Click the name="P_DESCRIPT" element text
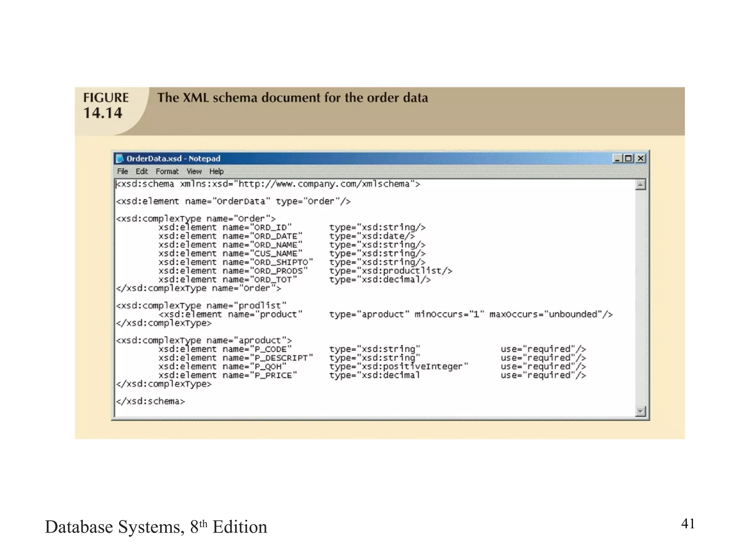The height and width of the screenshot is (560, 747). pyautogui.click(x=268, y=358)
